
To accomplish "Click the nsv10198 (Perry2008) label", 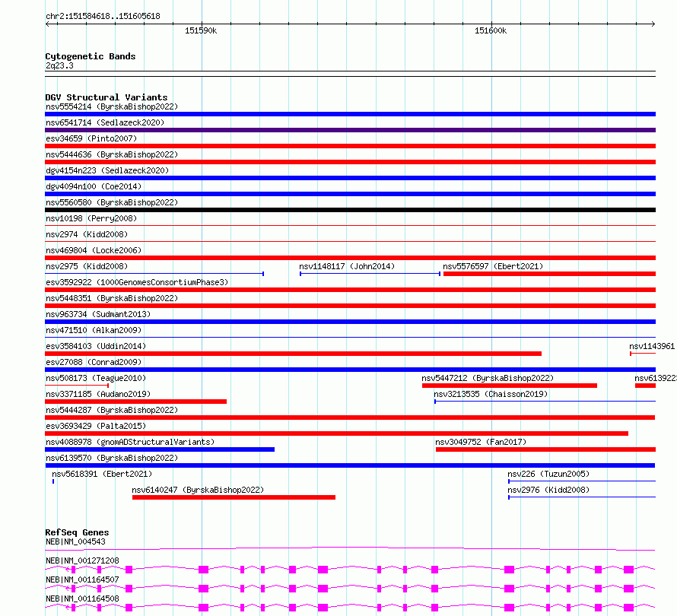I will [91, 218].
